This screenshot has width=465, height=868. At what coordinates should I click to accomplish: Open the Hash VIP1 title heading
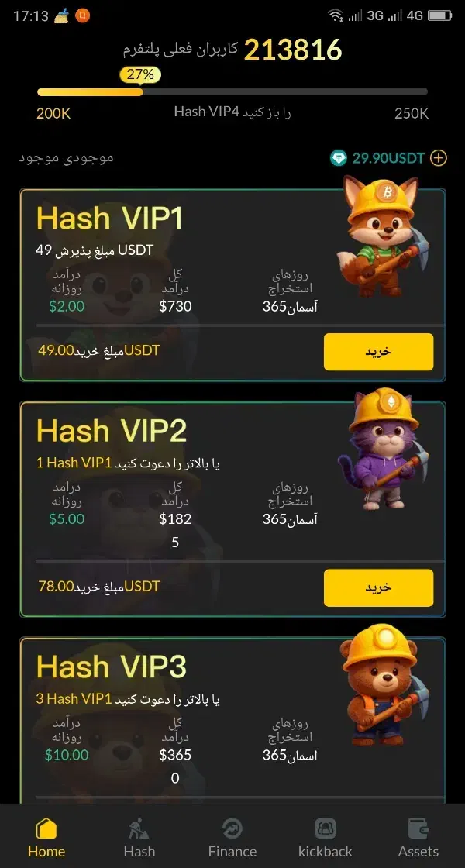coord(109,219)
